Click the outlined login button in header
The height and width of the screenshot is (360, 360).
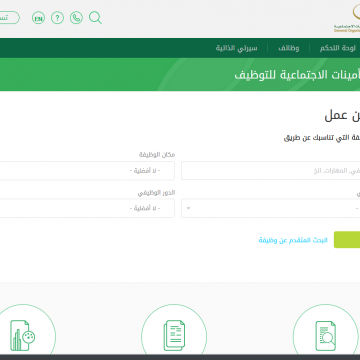pyautogui.click(x=10, y=18)
